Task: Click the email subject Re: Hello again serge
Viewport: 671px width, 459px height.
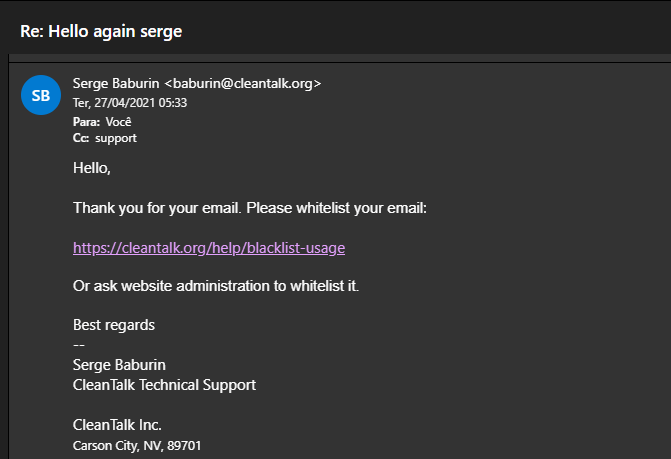Action: pyautogui.click(x=101, y=32)
